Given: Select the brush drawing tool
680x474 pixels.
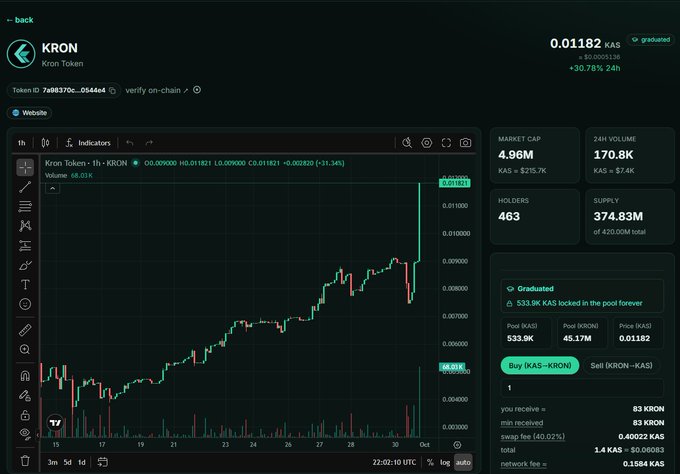Looking at the screenshot, I should 25,265.
